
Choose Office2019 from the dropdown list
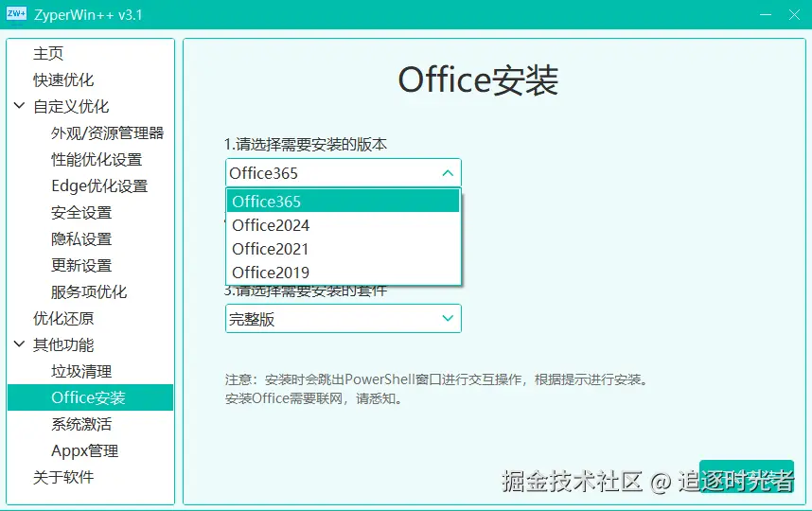click(343, 272)
